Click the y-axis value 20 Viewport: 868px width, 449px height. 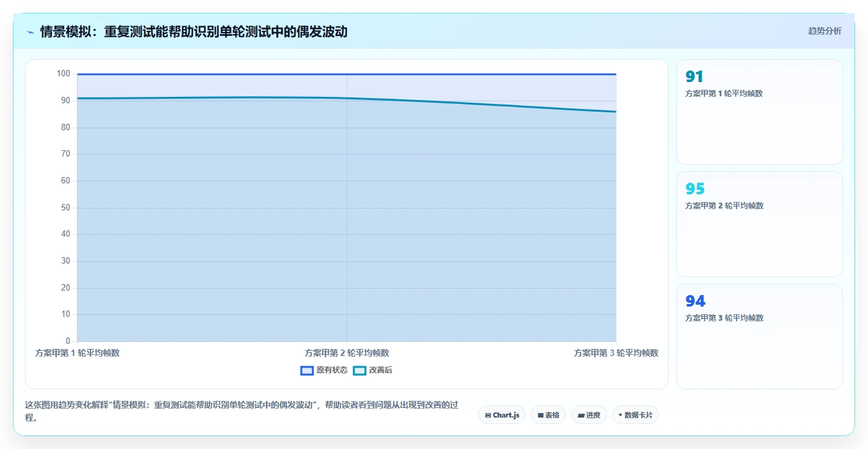[x=66, y=288]
